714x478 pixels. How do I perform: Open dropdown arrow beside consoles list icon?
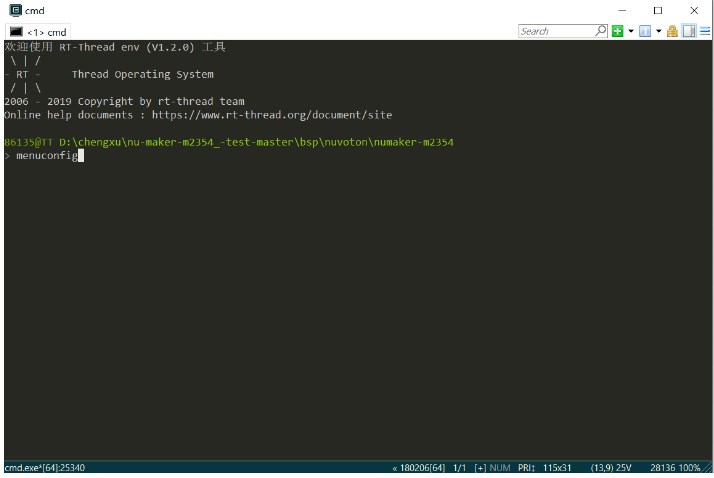[x=658, y=31]
